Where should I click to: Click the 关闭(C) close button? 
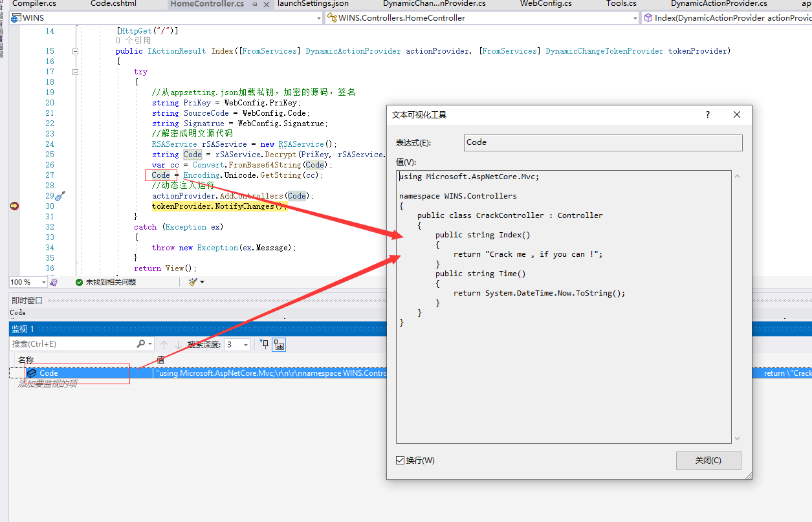(708, 460)
